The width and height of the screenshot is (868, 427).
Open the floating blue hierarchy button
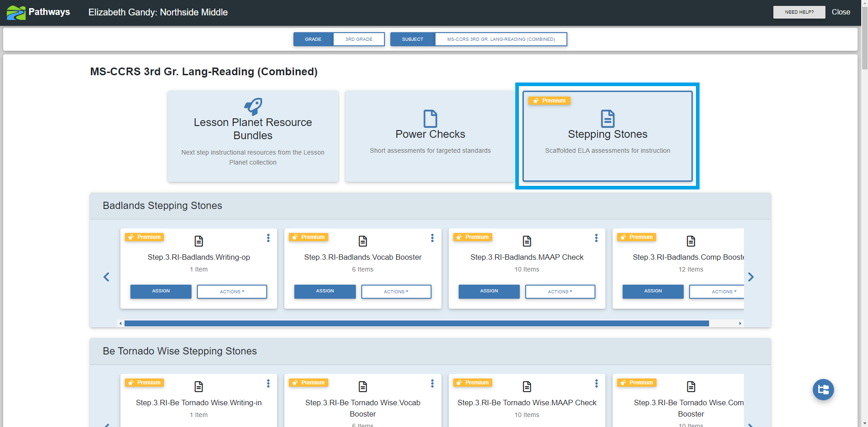(823, 389)
